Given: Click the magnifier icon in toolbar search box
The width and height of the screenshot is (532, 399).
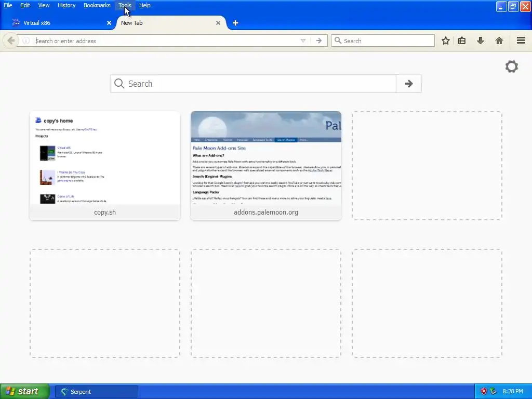Looking at the screenshot, I should point(338,41).
